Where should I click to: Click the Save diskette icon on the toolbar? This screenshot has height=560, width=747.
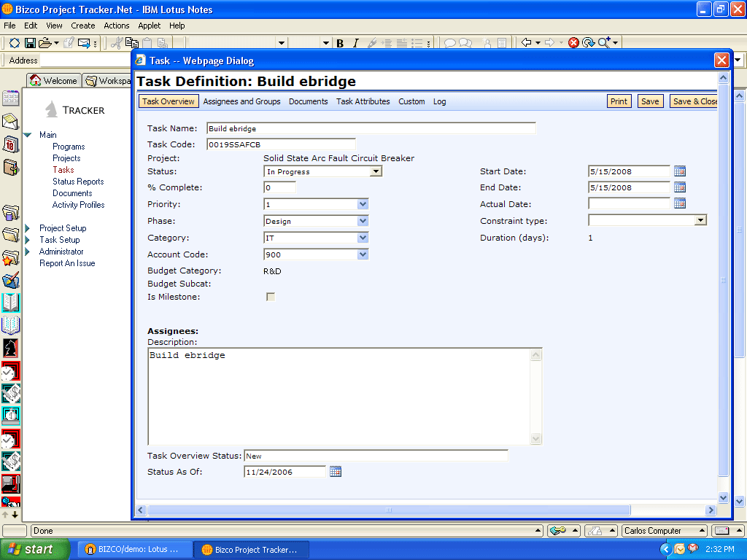click(29, 43)
